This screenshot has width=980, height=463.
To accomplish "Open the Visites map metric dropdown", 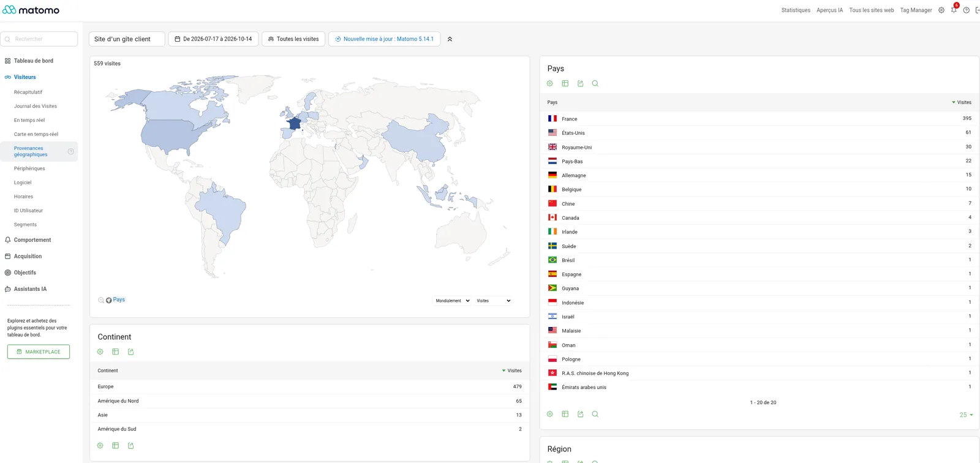I will click(x=494, y=301).
